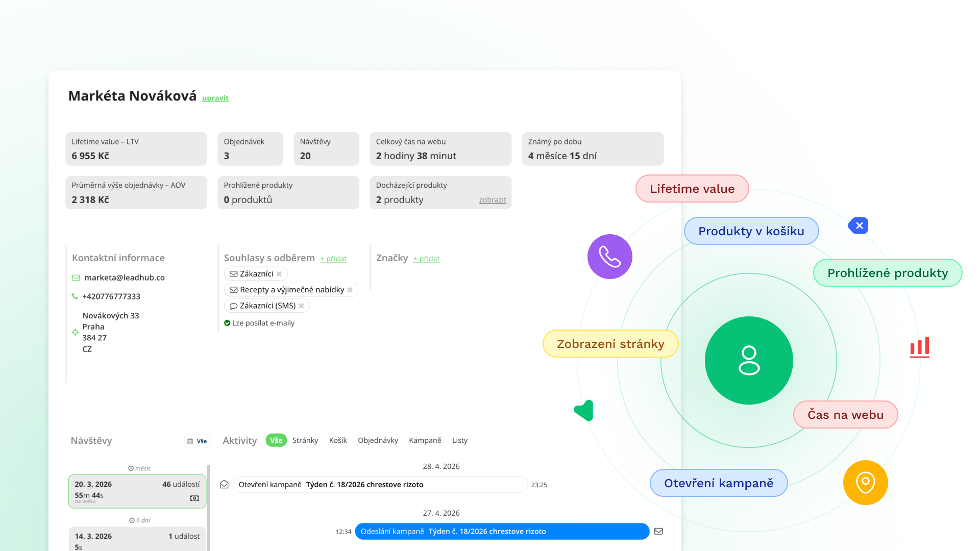Switch to the Stránky activity tab

point(305,440)
